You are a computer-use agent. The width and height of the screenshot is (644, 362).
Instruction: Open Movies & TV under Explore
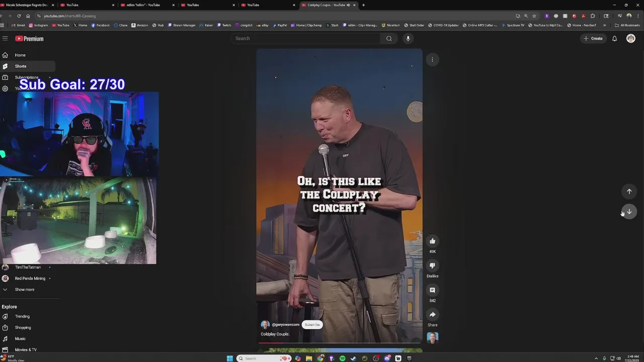click(26, 349)
